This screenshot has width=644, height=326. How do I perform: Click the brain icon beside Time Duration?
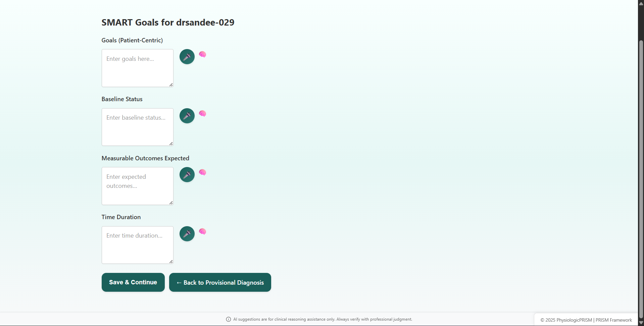(x=202, y=232)
